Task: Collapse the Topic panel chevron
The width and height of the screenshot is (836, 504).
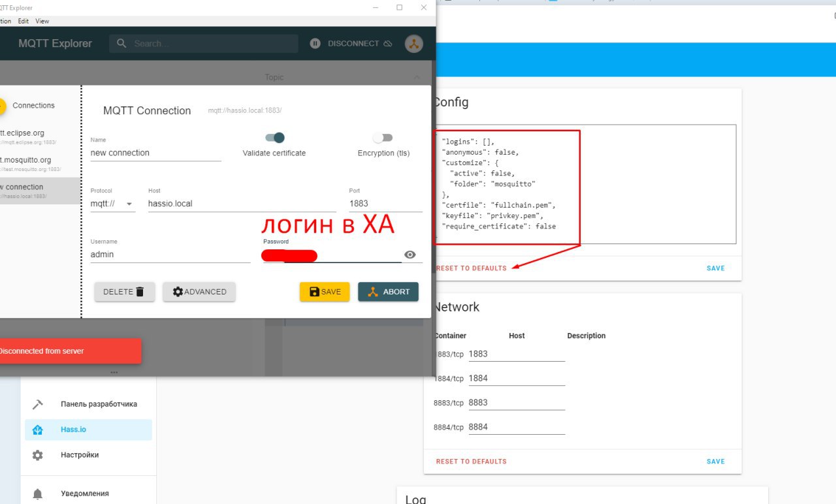Action: [417, 77]
